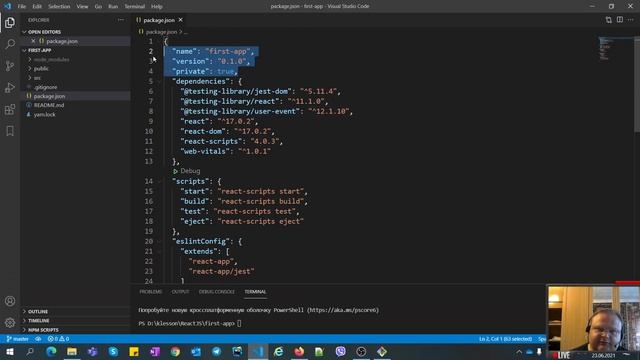Click the master branch status item
This screenshot has width=640, height=360.
tap(18, 339)
